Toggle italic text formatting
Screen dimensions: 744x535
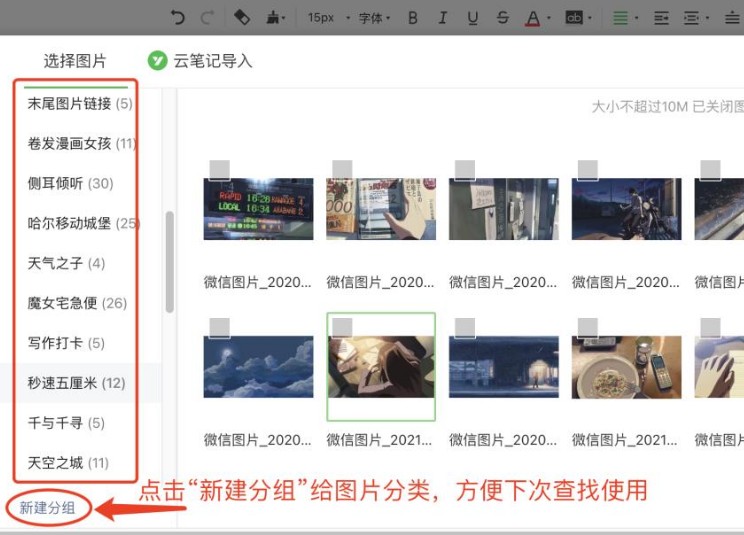click(x=443, y=18)
